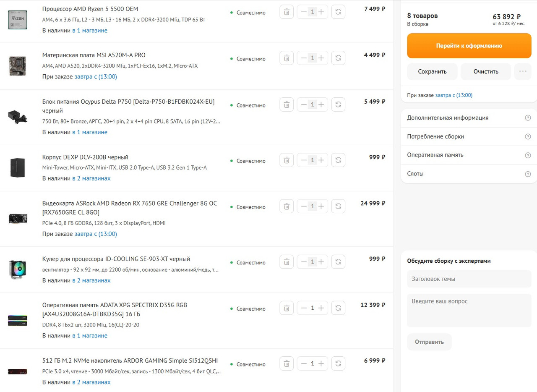Viewport: 537px width, 392px height.
Task: Increase ADATA XPG SPECTRIX memory quantity
Action: click(321, 308)
